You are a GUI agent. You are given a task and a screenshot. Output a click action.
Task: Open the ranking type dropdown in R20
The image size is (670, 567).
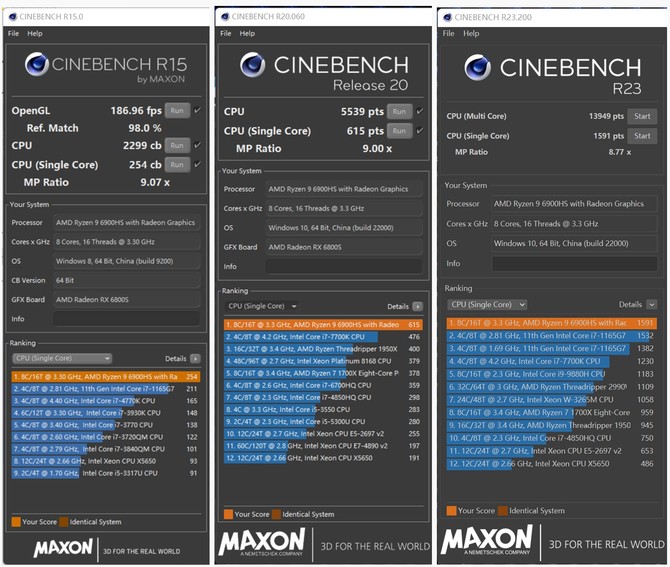(x=262, y=307)
